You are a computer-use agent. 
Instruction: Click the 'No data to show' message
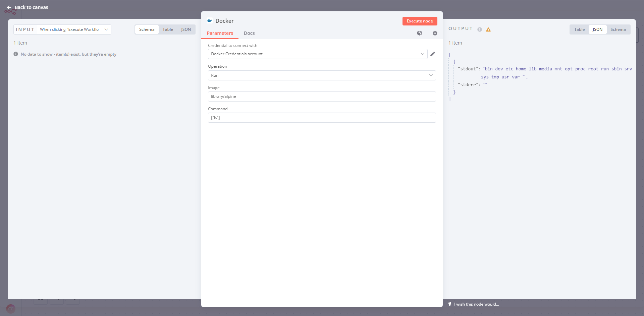(x=69, y=54)
